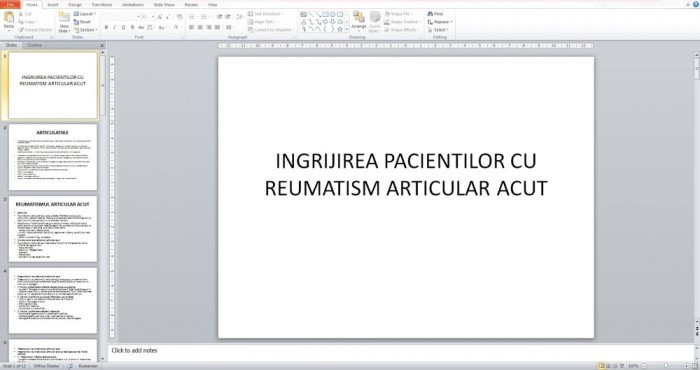700x370 pixels.
Task: Select slide 3 thumbnail REUMATISMUL ARTICULAR ACUT
Action: (x=53, y=229)
